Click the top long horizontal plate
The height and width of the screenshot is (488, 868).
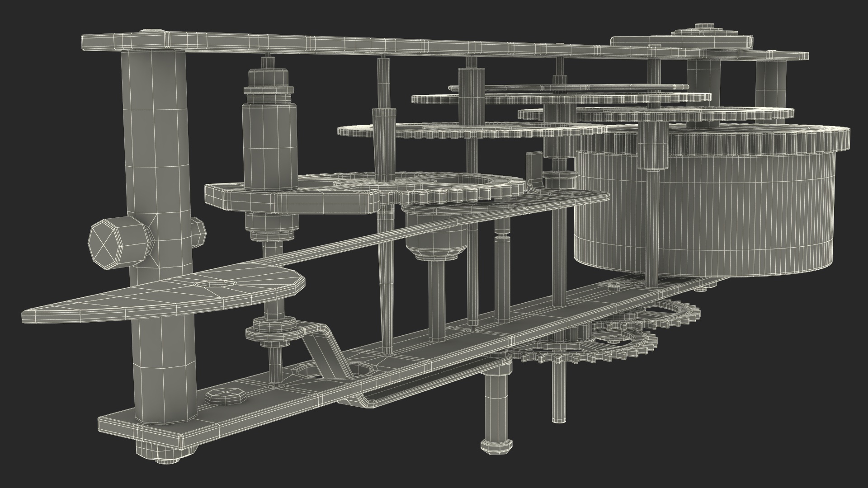tap(362, 45)
